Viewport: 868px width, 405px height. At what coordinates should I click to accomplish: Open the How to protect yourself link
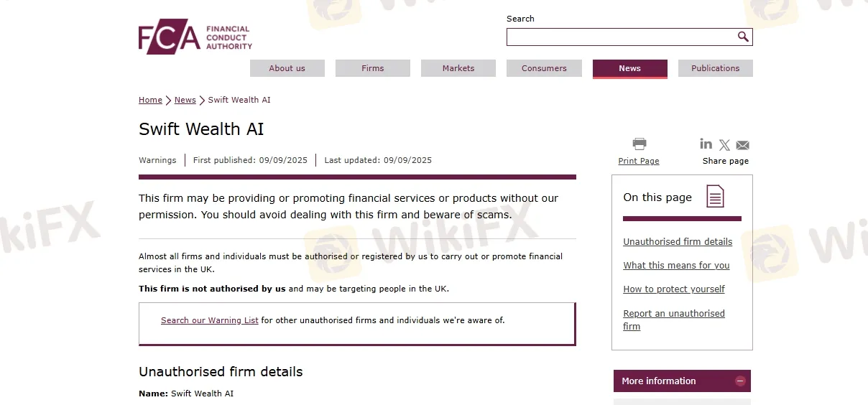(x=674, y=289)
